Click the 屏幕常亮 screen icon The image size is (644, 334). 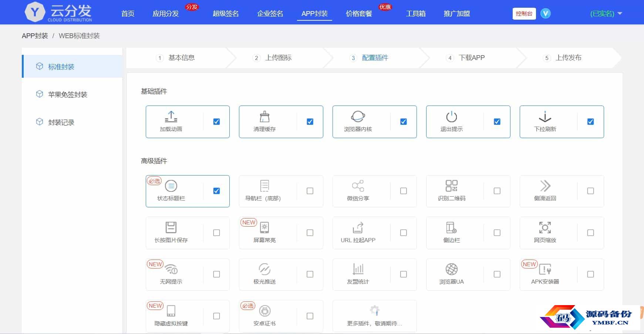pos(264,227)
